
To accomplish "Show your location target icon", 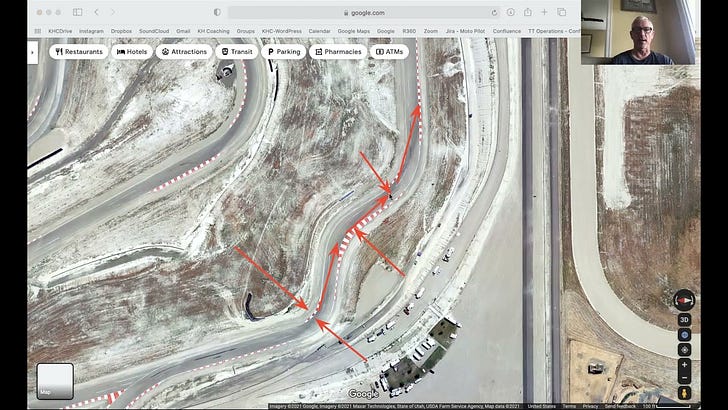I will click(684, 350).
